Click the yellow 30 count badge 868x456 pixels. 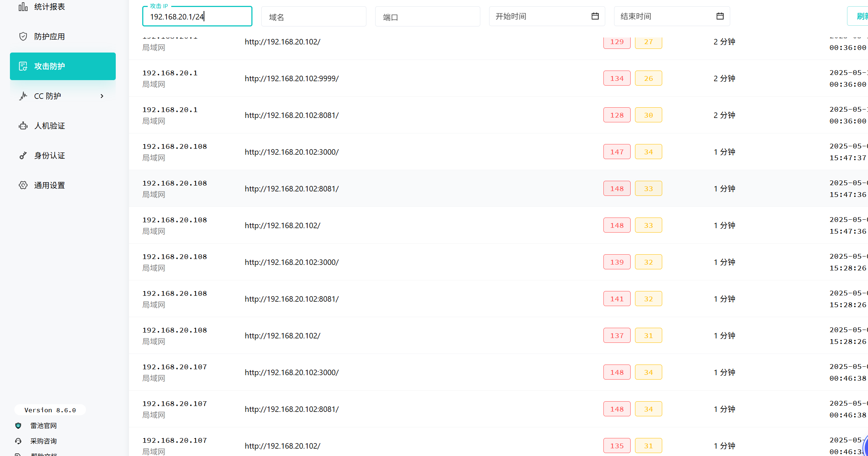point(648,115)
